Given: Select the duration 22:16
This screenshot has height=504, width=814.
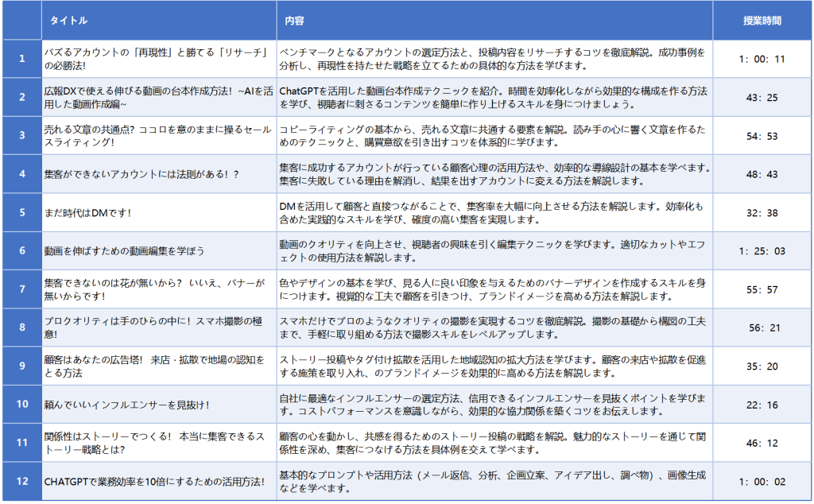Looking at the screenshot, I should [x=762, y=405].
